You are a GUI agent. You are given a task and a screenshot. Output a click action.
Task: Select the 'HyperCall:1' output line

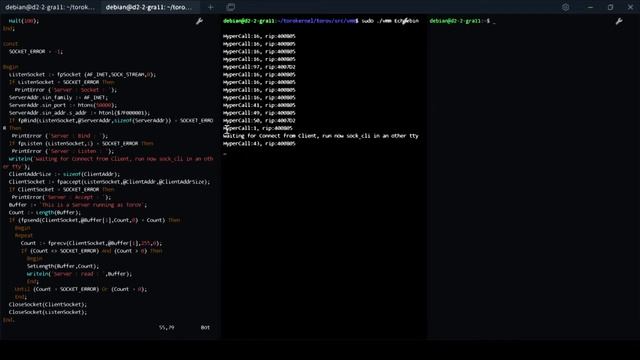tap(258, 128)
